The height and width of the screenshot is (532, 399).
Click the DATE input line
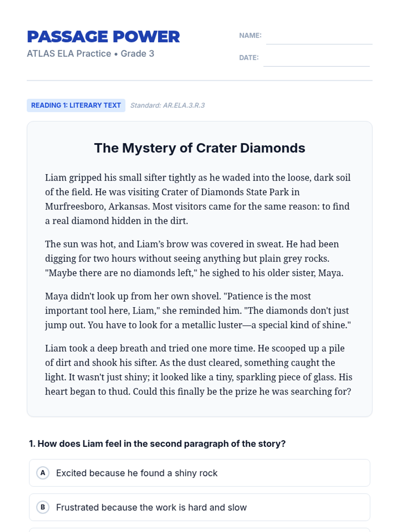(x=317, y=60)
